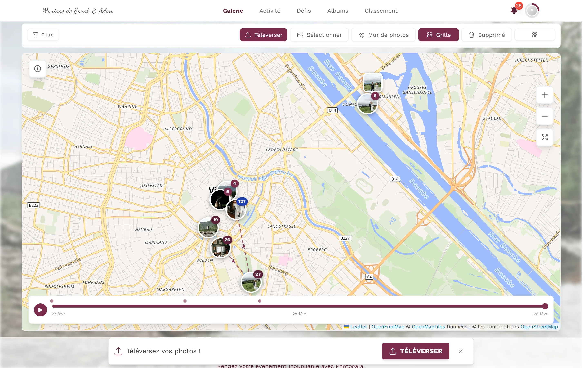Click the upload arrow icon beside 'Téléversez vos photos !'
Image resolution: width=588 pixels, height=368 pixels.
[118, 351]
